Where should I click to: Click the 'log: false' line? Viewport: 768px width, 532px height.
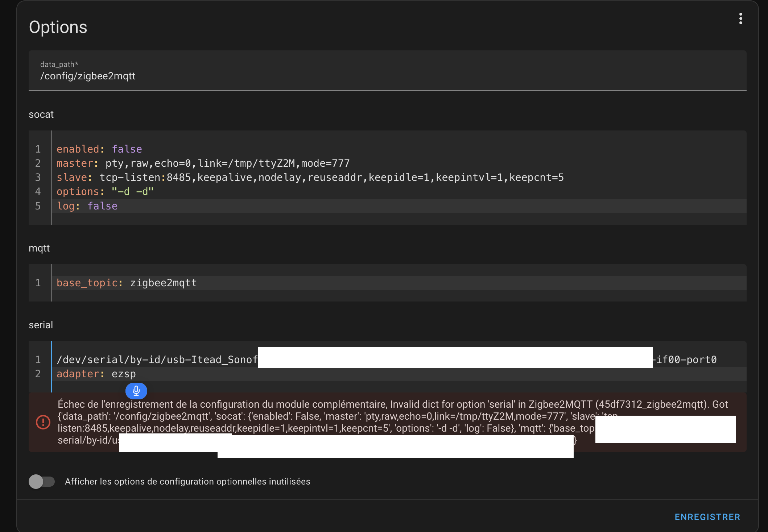tap(87, 206)
